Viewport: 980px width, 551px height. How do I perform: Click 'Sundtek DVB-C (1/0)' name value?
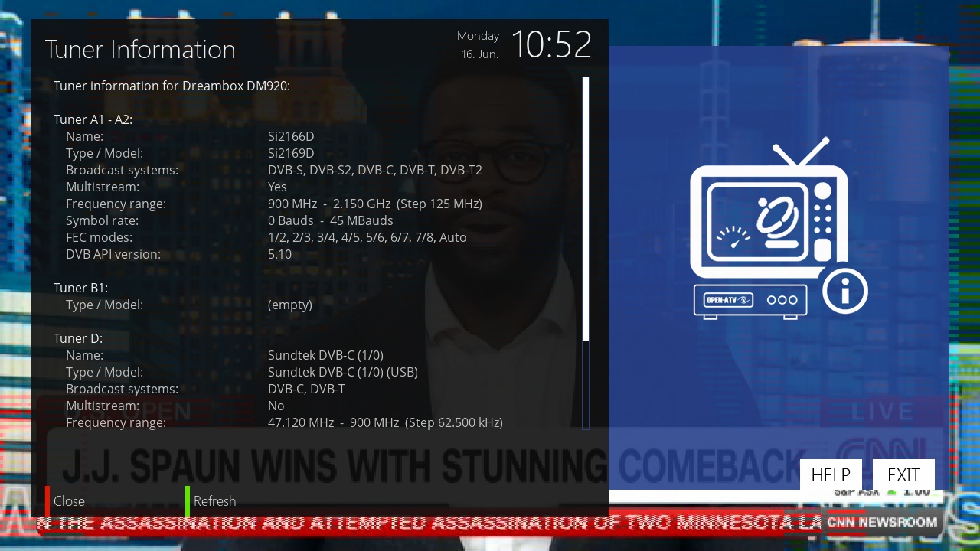(x=325, y=355)
